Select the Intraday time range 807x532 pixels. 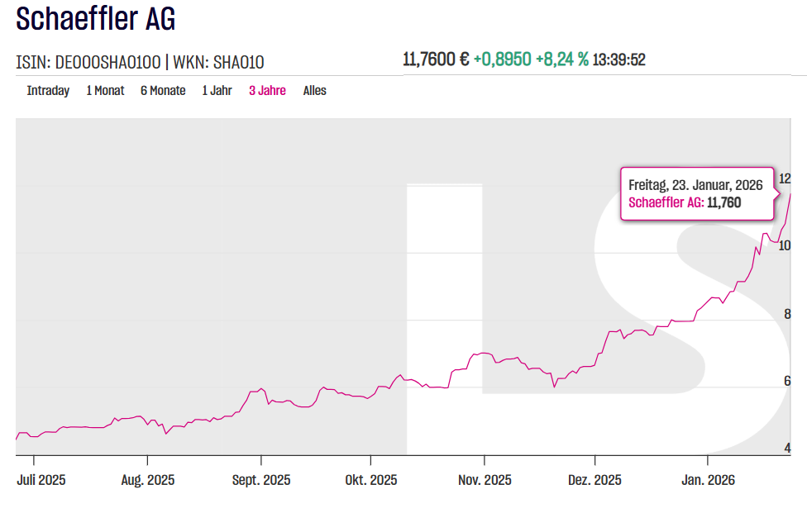tap(48, 91)
